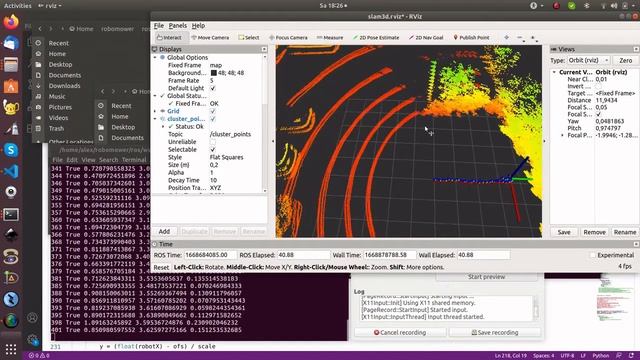This screenshot has height=360, width=640.
Task: Click the Rename view button
Action: click(624, 232)
